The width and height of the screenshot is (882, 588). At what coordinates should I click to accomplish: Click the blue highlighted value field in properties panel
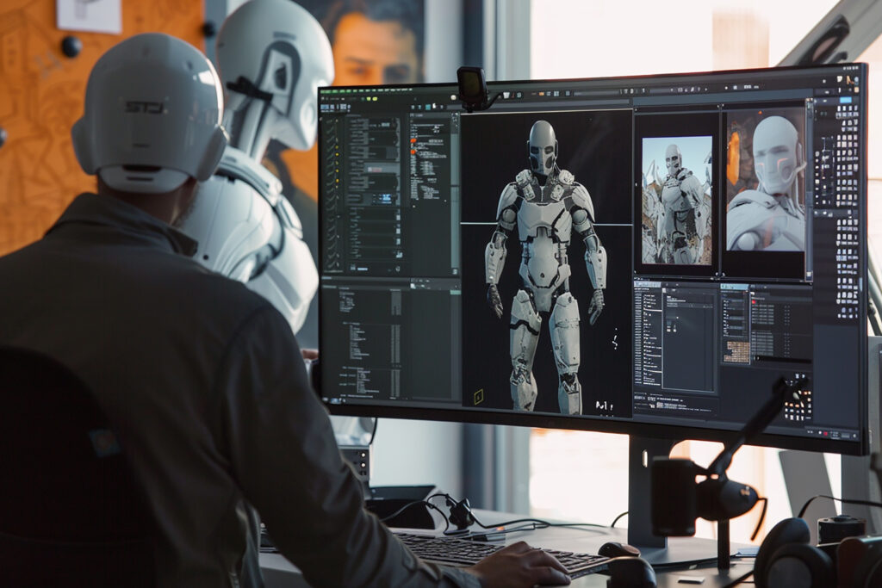point(387,197)
